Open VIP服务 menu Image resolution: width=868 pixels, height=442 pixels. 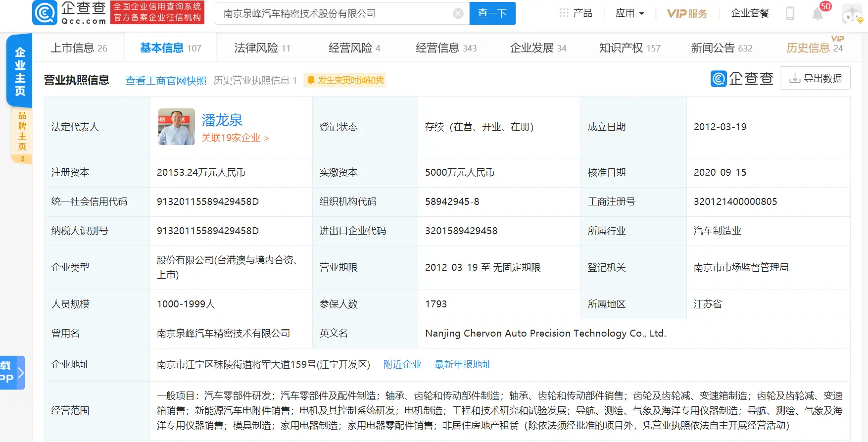(687, 13)
